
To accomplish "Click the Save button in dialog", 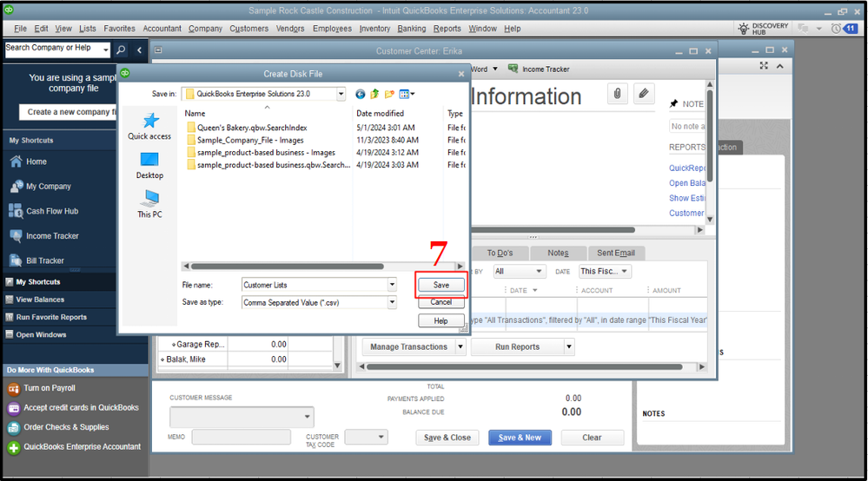I will pos(441,285).
